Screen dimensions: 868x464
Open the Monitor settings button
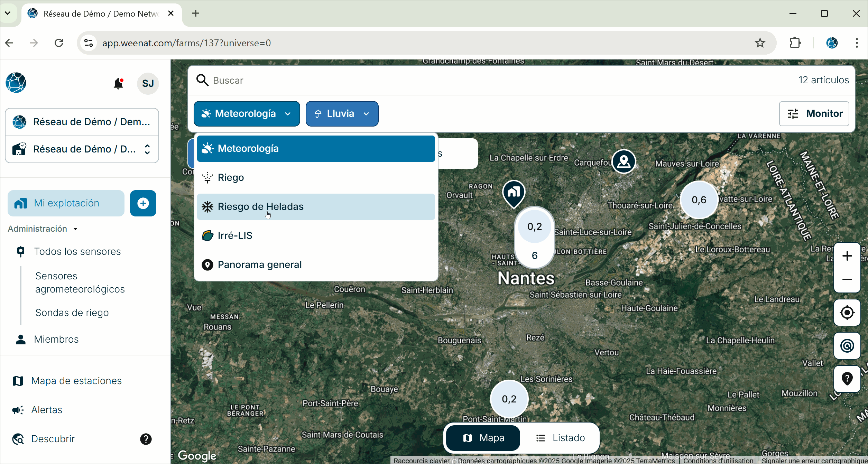coord(814,114)
